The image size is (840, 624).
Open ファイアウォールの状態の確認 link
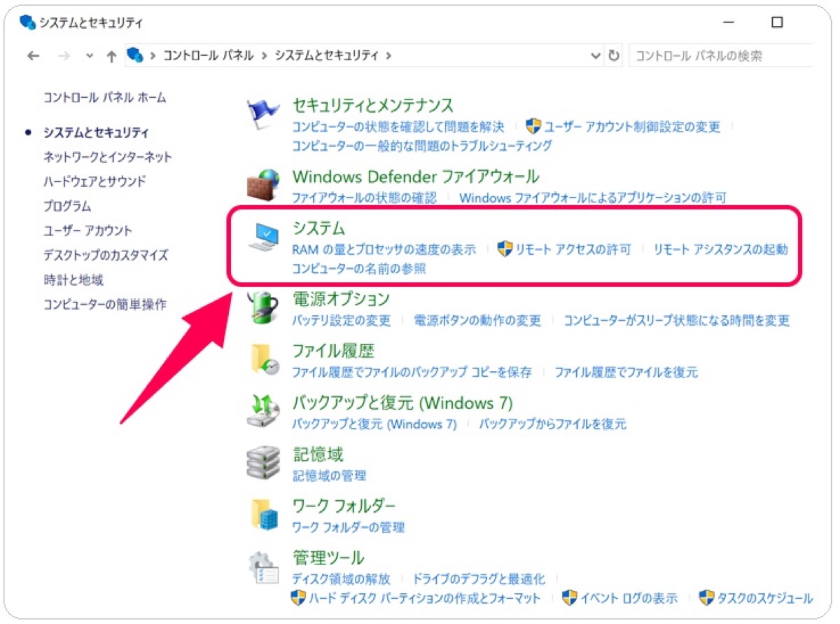tap(364, 197)
